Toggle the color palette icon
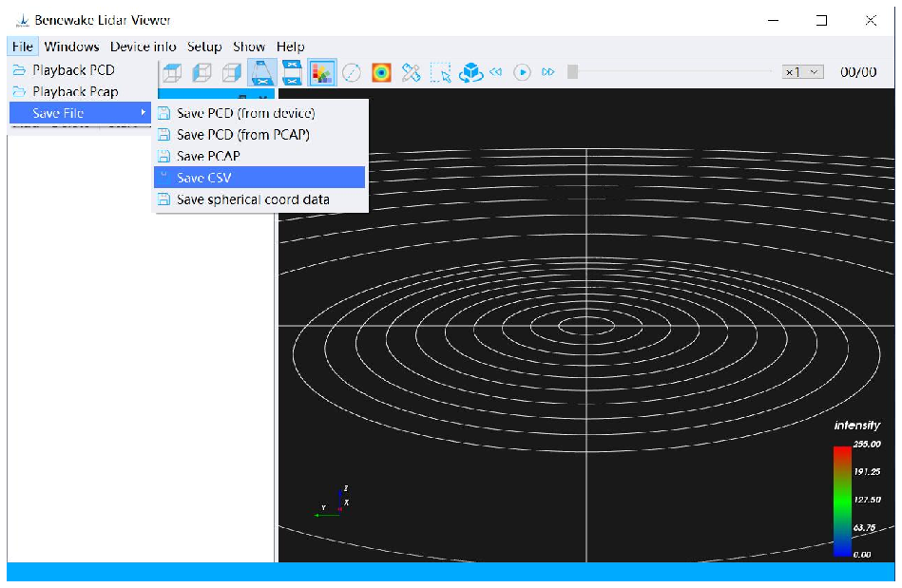Image resolution: width=902 pixels, height=588 pixels. pos(322,72)
